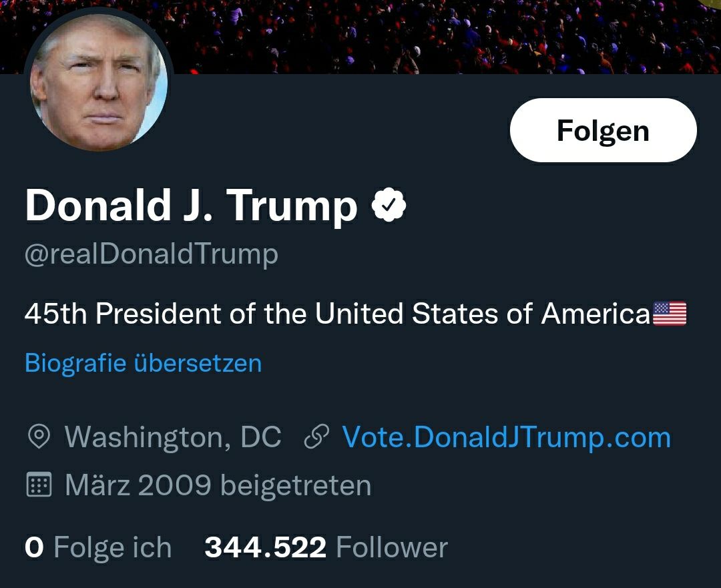Open the round profile avatar picture
721x588 pixels.
[99, 81]
